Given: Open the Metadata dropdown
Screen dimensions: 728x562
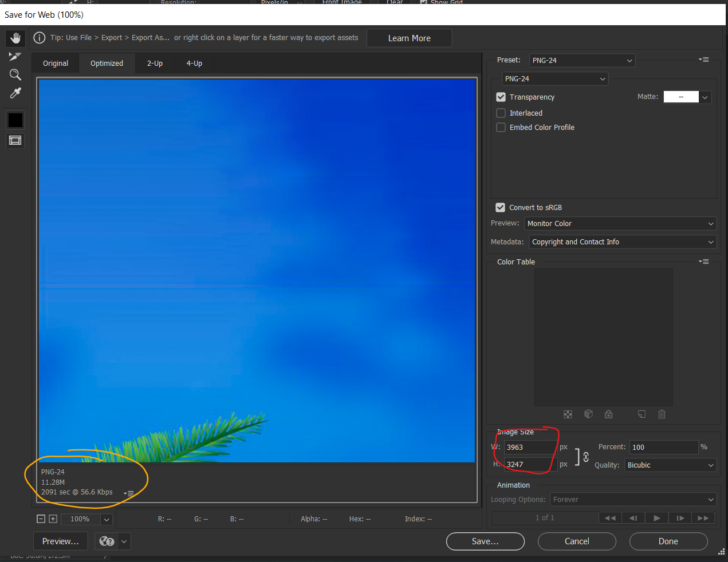Looking at the screenshot, I should (623, 242).
